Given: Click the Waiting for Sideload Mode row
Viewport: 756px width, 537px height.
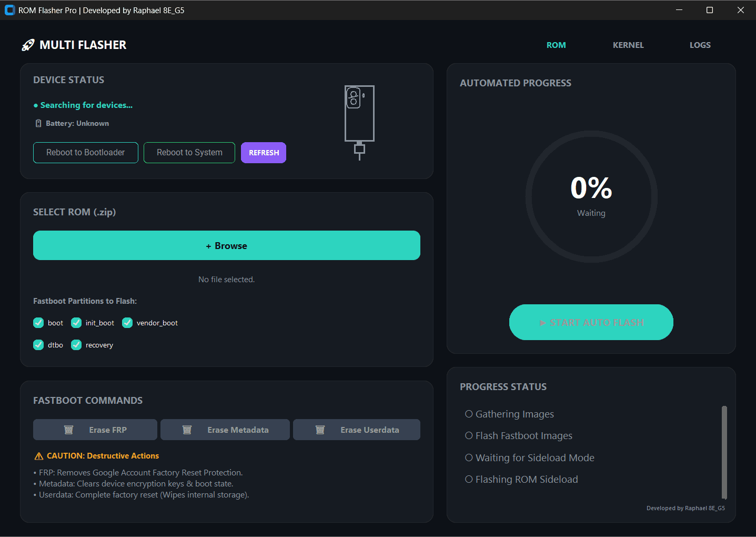Looking at the screenshot, I should [x=530, y=458].
